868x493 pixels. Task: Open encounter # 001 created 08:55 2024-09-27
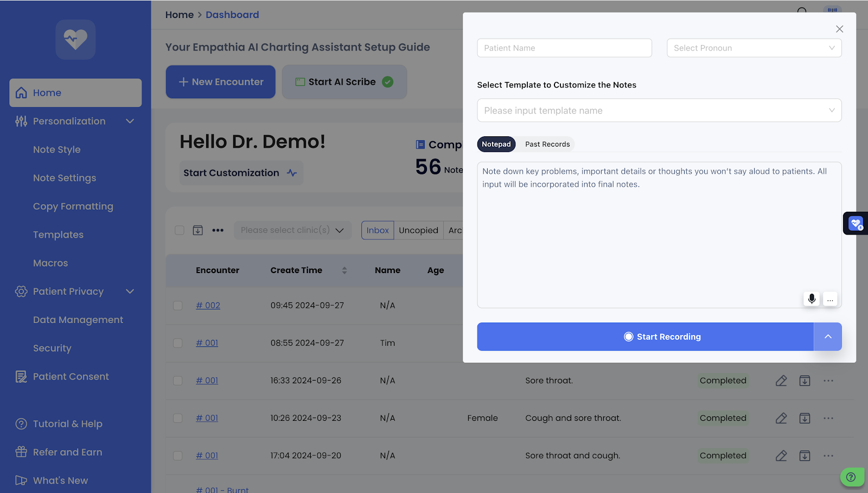coord(207,343)
